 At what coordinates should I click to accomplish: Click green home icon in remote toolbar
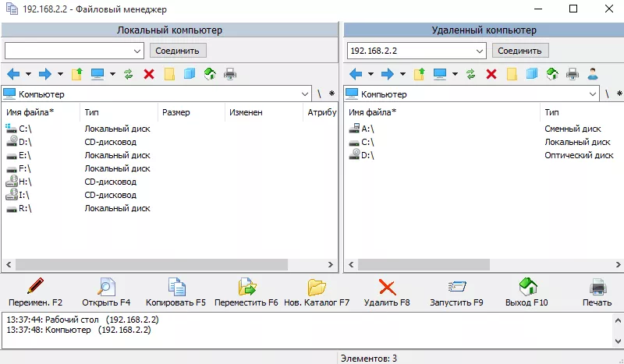tap(552, 74)
